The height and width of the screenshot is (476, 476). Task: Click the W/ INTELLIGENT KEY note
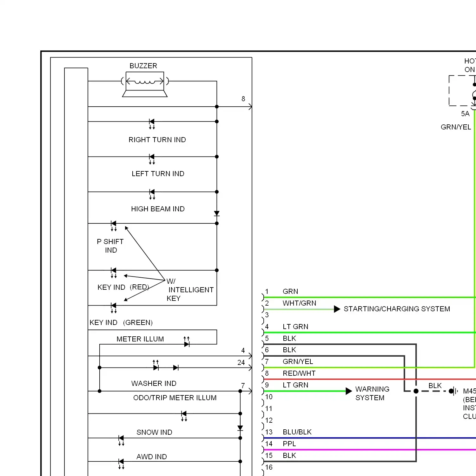point(190,290)
